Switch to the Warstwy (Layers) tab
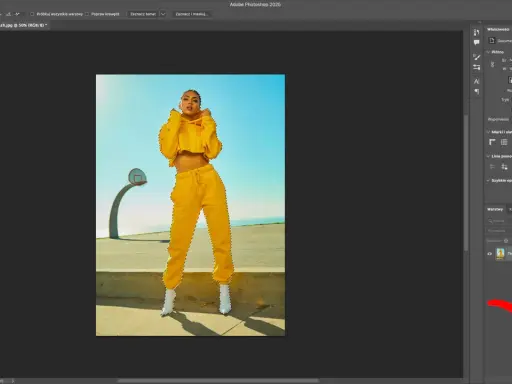Image resolution: width=512 pixels, height=384 pixels. 495,209
